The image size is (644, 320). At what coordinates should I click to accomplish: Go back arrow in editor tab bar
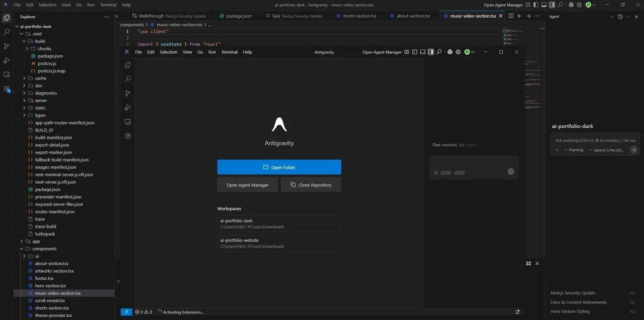(x=519, y=16)
